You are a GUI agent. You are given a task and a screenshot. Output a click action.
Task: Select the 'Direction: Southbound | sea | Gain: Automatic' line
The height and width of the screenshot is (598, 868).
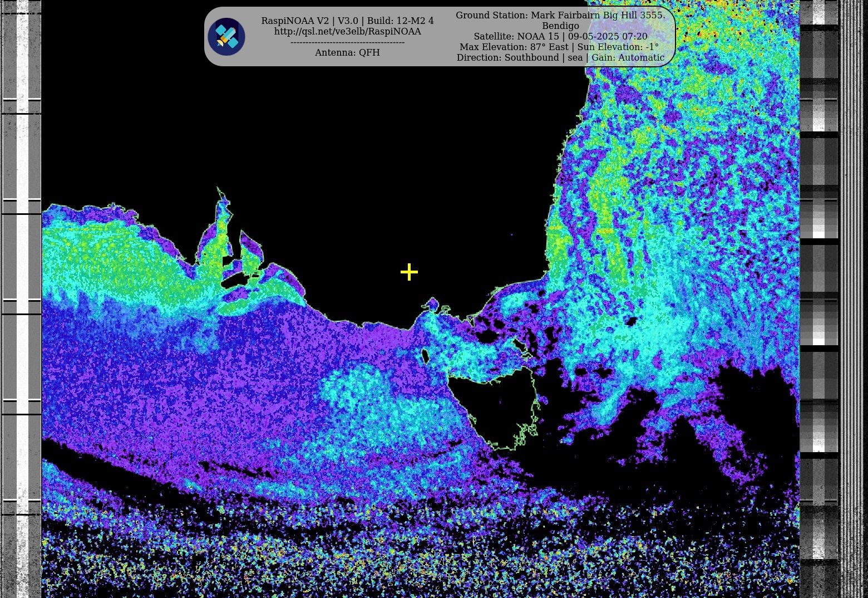tap(560, 57)
